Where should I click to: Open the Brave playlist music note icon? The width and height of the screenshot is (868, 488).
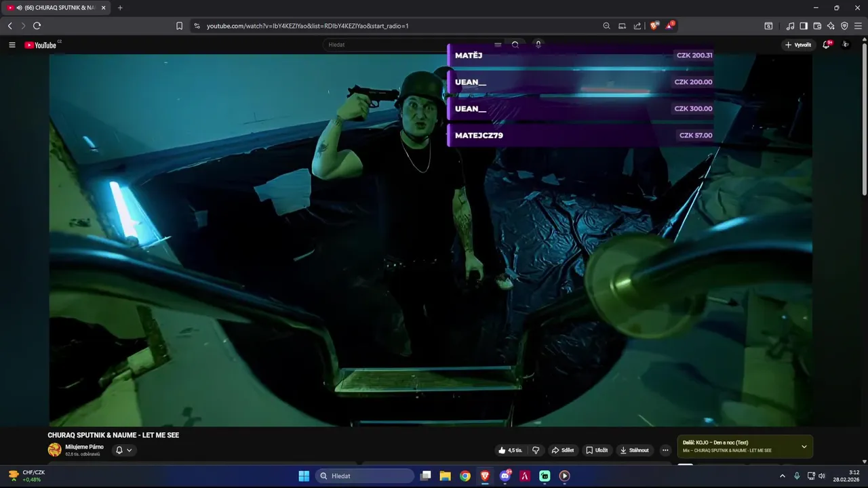pos(791,26)
